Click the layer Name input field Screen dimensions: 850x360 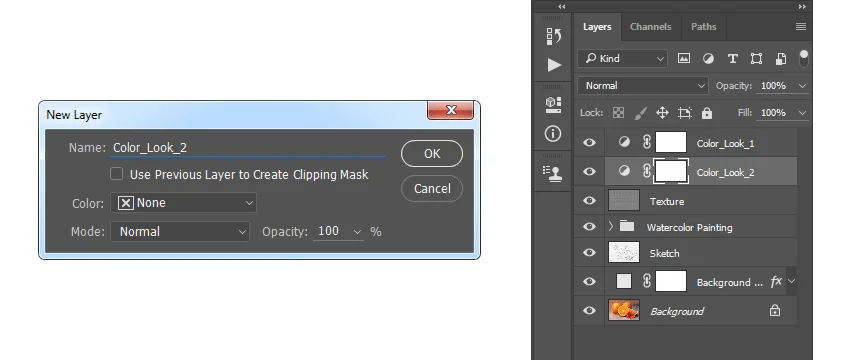248,147
